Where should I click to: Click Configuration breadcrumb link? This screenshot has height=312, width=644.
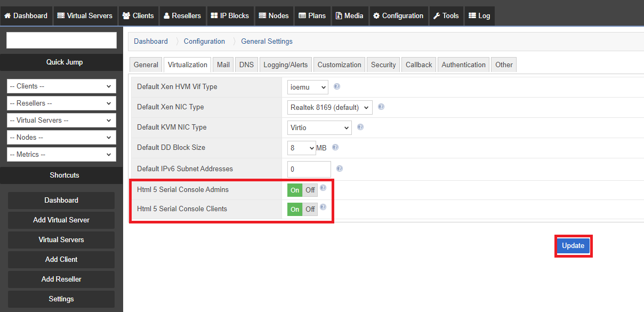[x=204, y=41]
